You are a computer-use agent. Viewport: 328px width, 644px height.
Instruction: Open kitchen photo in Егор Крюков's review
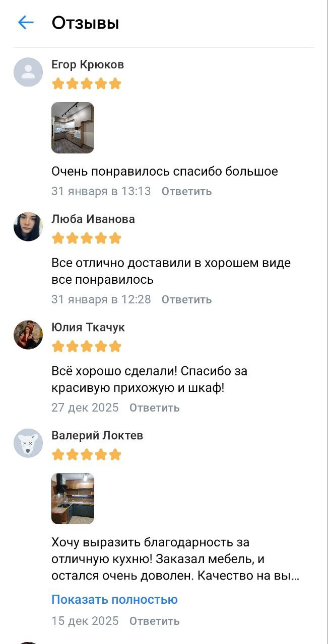tap(73, 128)
